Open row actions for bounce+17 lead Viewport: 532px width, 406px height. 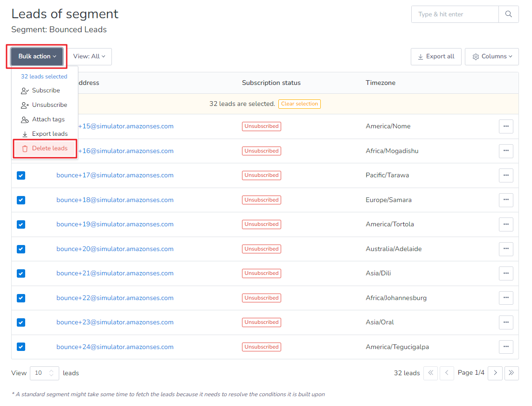[506, 175]
